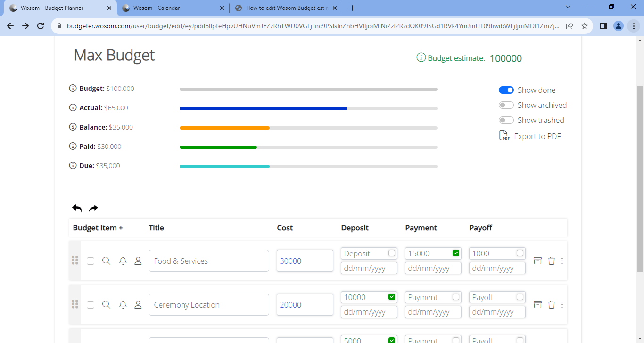The width and height of the screenshot is (644, 343).
Task: Set a reminder bell on Ceremony Location row
Action: coord(123,304)
